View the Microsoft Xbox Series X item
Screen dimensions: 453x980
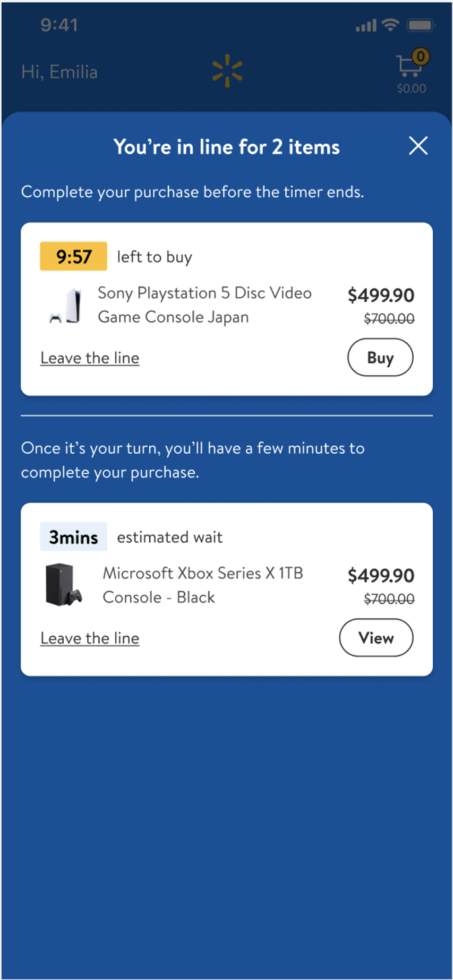[x=376, y=638]
